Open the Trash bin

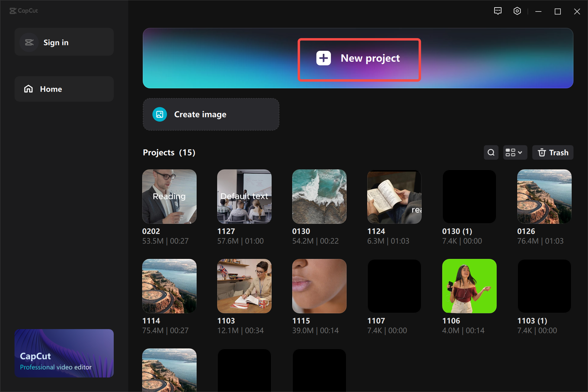(x=553, y=152)
